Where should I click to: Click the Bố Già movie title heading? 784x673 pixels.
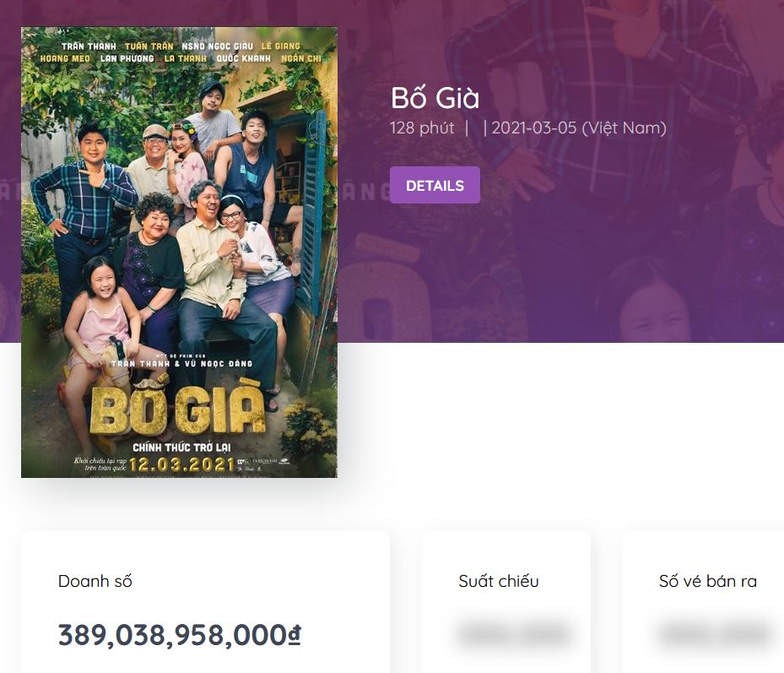435,99
